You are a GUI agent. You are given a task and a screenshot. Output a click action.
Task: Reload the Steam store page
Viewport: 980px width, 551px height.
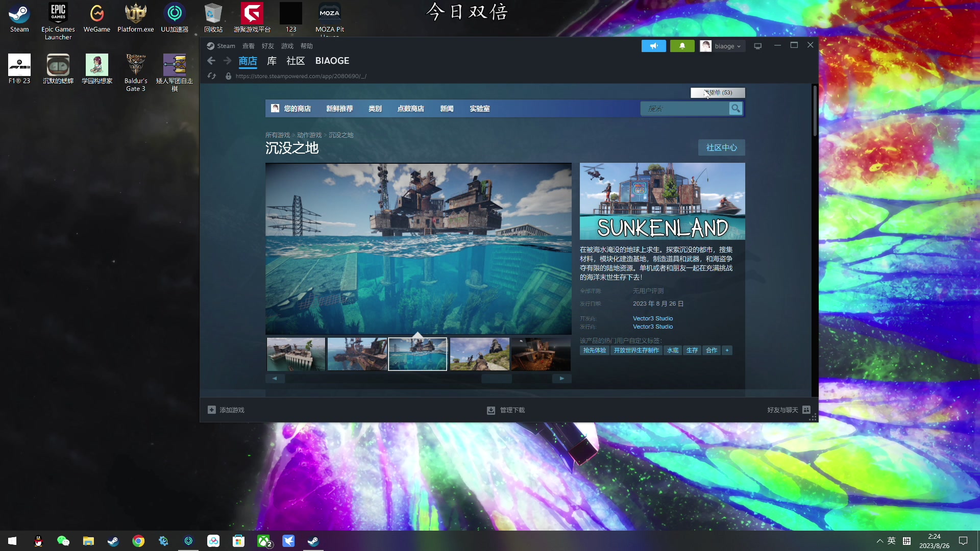212,76
